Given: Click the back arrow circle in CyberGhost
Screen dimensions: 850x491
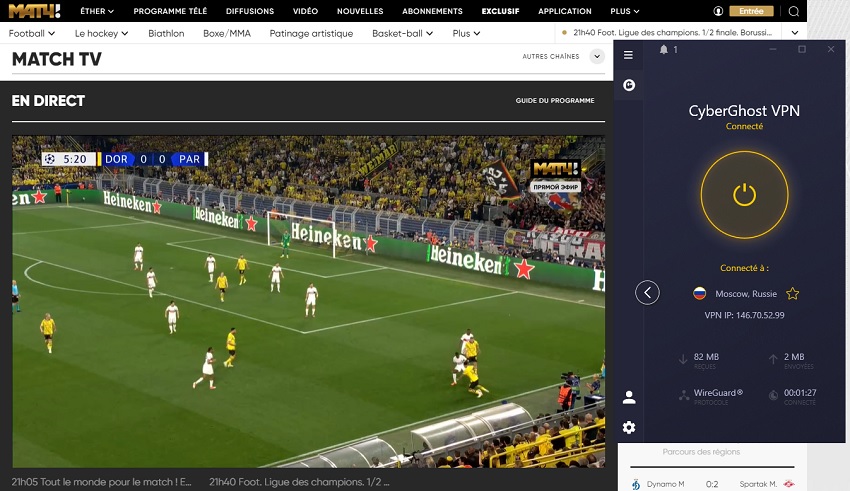Looking at the screenshot, I should (647, 293).
